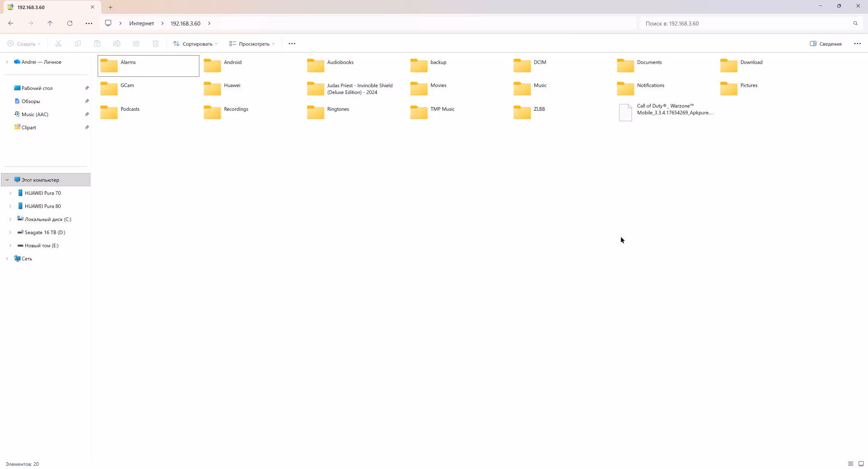
Task: Click the Delete toolbar icon
Action: (156, 43)
